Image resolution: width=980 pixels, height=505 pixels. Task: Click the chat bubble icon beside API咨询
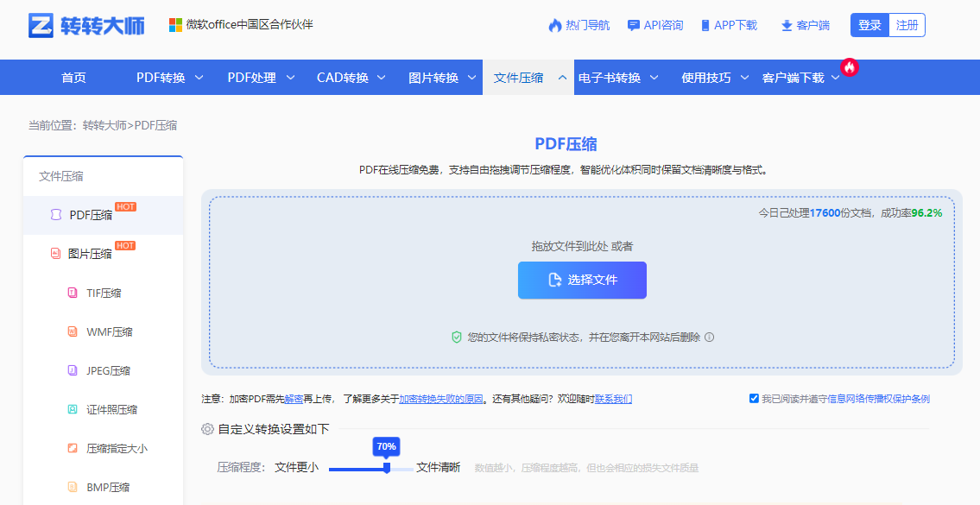coord(633,26)
